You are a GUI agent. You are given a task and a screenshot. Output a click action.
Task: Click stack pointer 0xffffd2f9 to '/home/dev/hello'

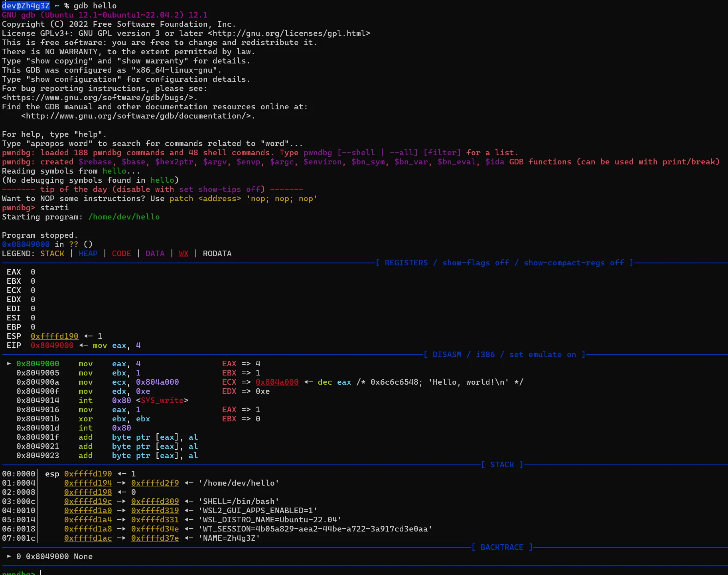click(x=155, y=483)
